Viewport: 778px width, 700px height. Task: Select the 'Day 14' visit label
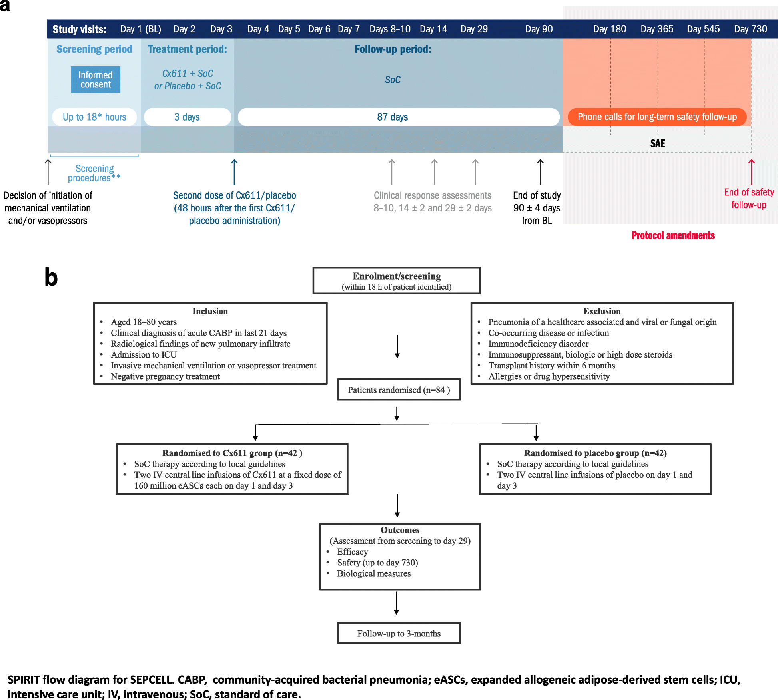coord(433,29)
